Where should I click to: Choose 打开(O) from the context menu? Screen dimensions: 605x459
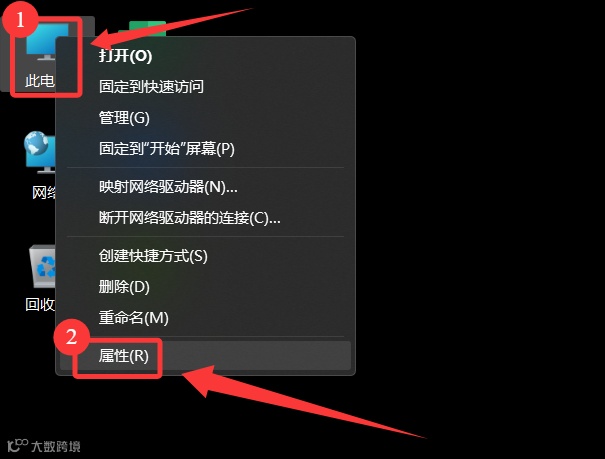coord(125,56)
